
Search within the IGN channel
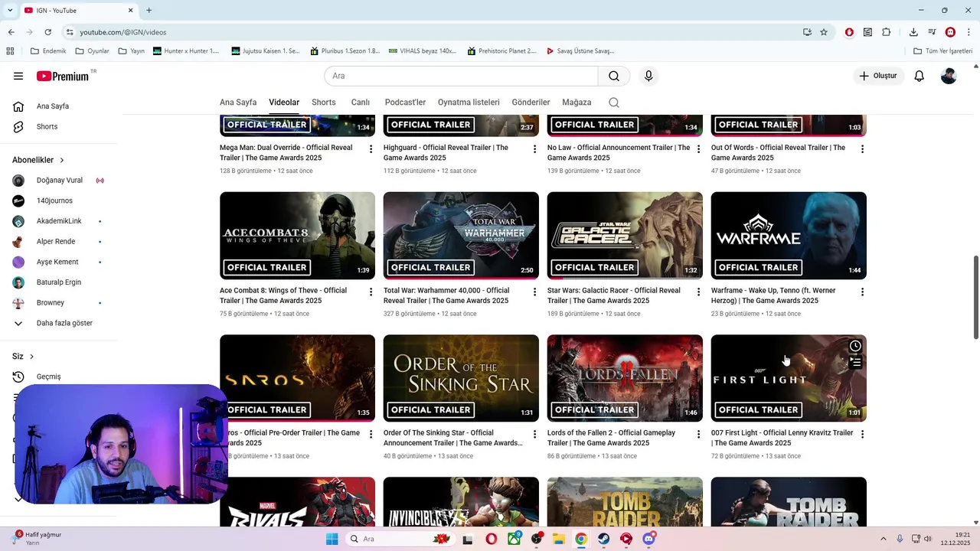tap(614, 103)
